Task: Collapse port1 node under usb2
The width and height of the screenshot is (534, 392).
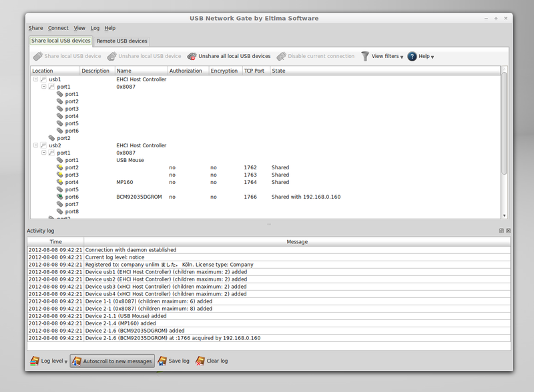Action: (43, 153)
